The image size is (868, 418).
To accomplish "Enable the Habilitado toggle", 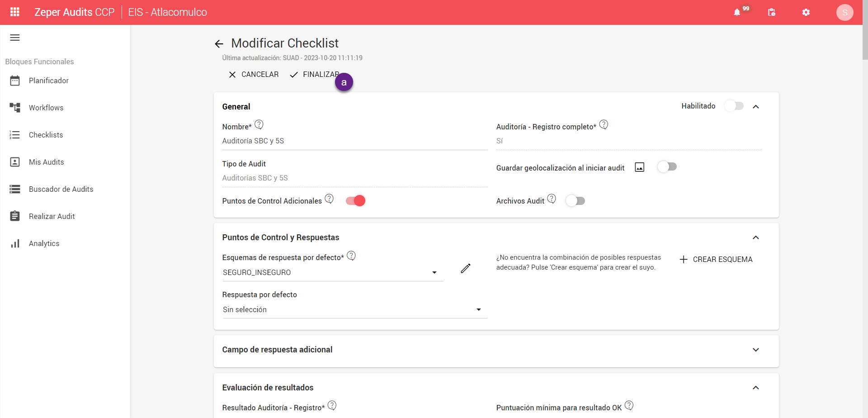I will 734,106.
